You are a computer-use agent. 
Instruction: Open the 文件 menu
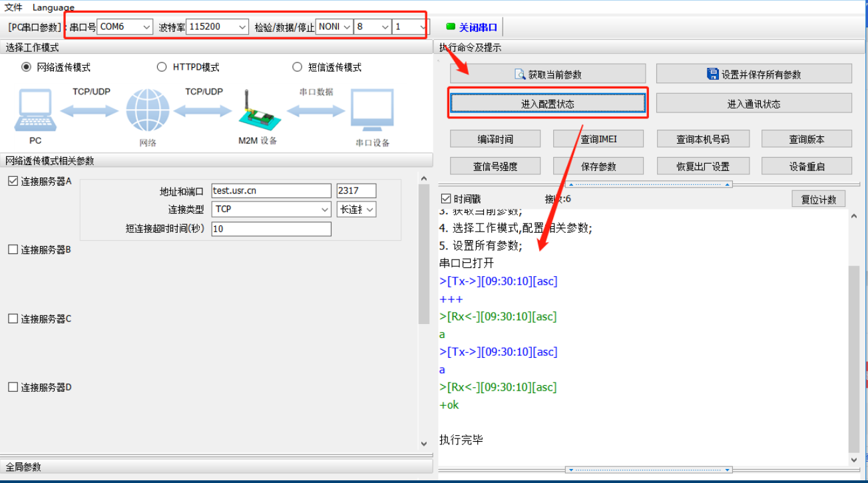13,7
